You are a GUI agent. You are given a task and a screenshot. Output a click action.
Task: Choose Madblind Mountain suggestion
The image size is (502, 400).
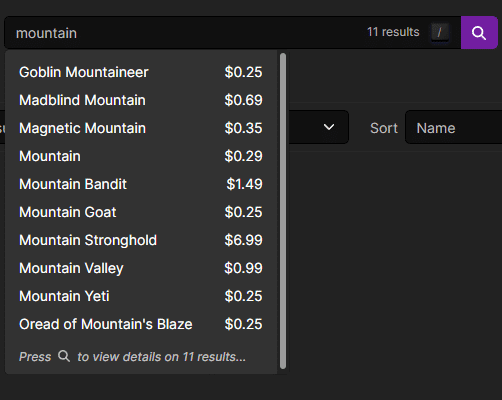pos(141,100)
